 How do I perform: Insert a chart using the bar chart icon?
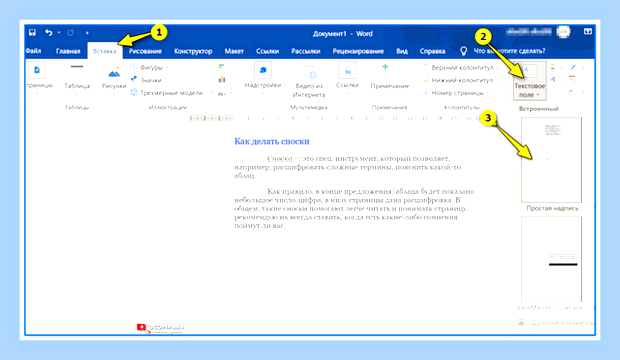[222, 80]
